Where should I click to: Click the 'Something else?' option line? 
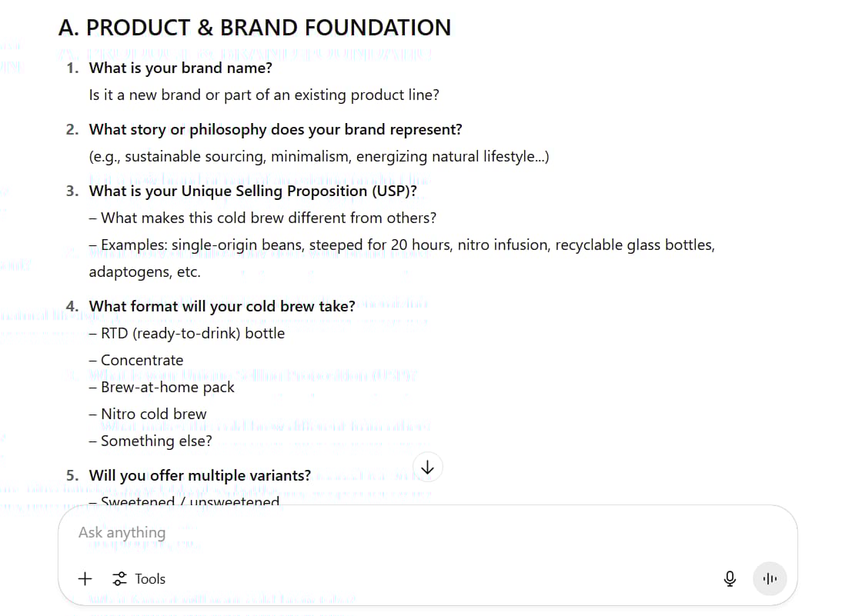click(x=151, y=441)
